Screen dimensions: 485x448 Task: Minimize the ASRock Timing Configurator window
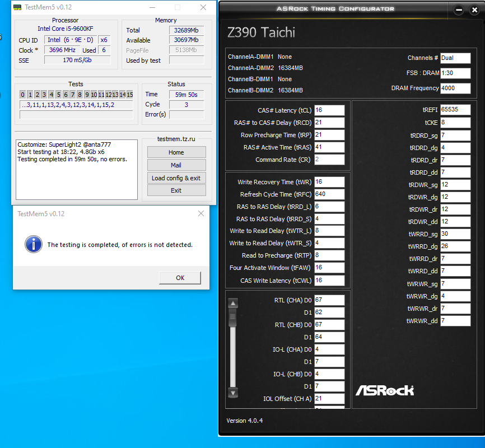pos(459,10)
